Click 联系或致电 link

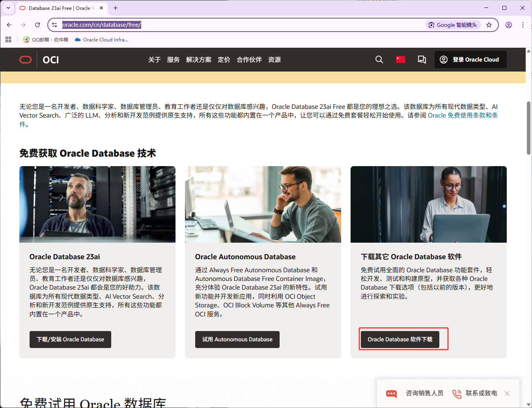coord(481,393)
